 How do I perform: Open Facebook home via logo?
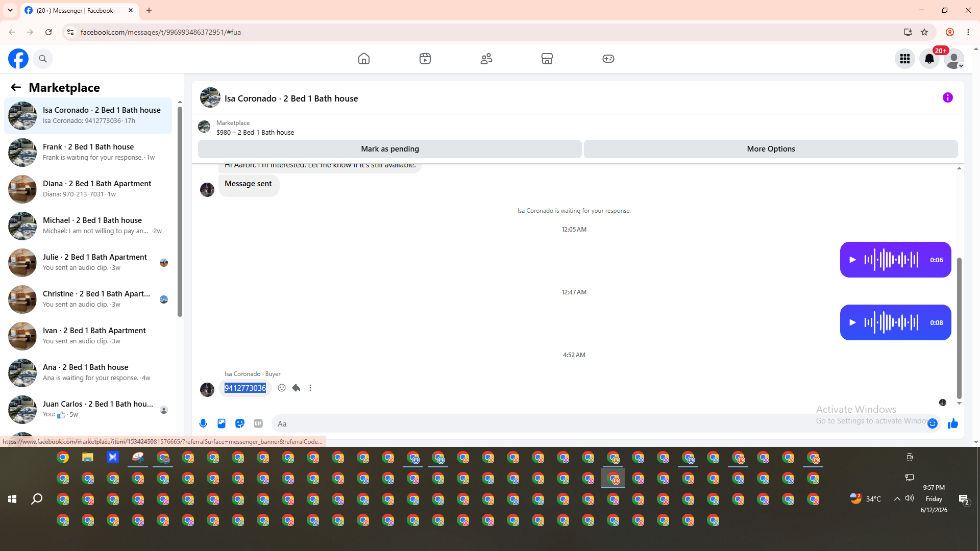(18, 59)
